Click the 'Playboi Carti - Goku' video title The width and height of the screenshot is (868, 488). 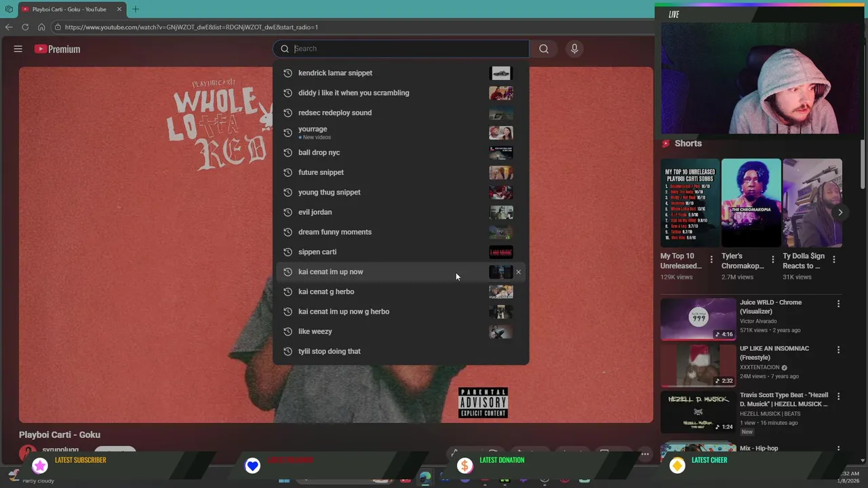pos(60,435)
